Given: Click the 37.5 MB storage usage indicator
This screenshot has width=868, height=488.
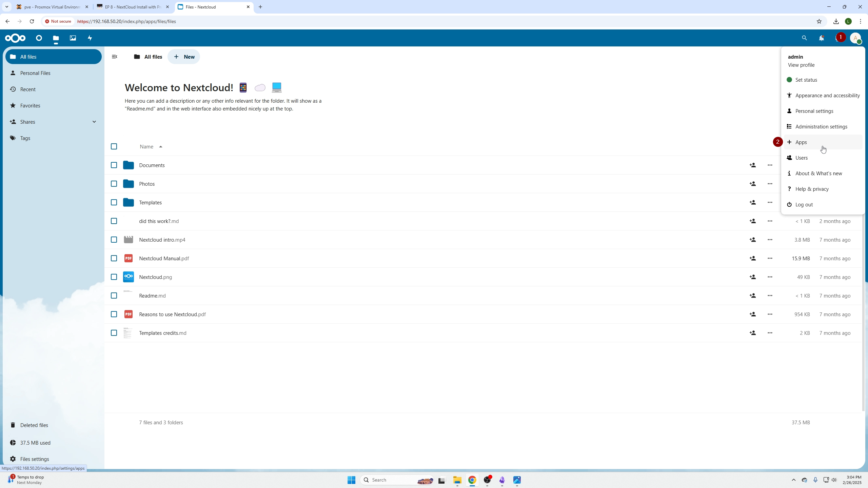Looking at the screenshot, I should (35, 443).
